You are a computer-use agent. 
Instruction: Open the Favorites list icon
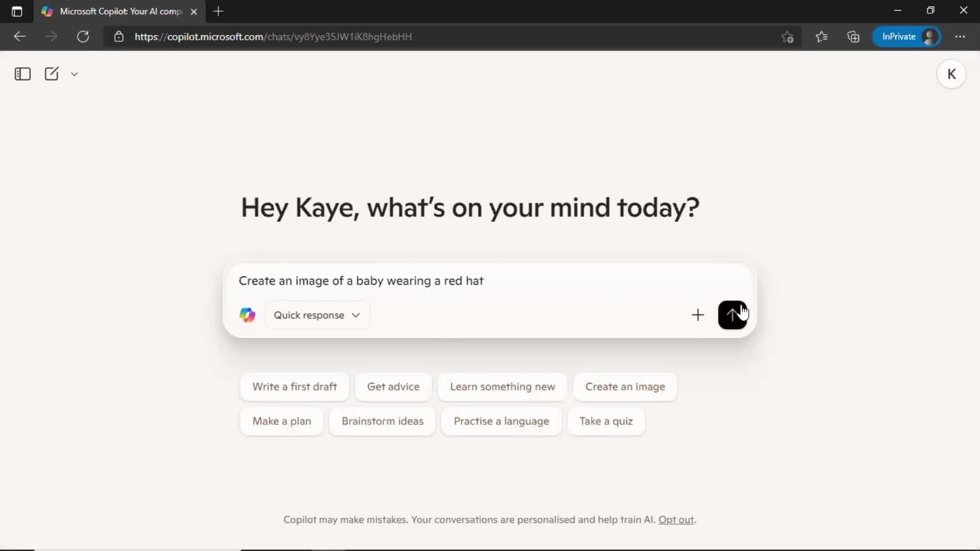coord(821,37)
